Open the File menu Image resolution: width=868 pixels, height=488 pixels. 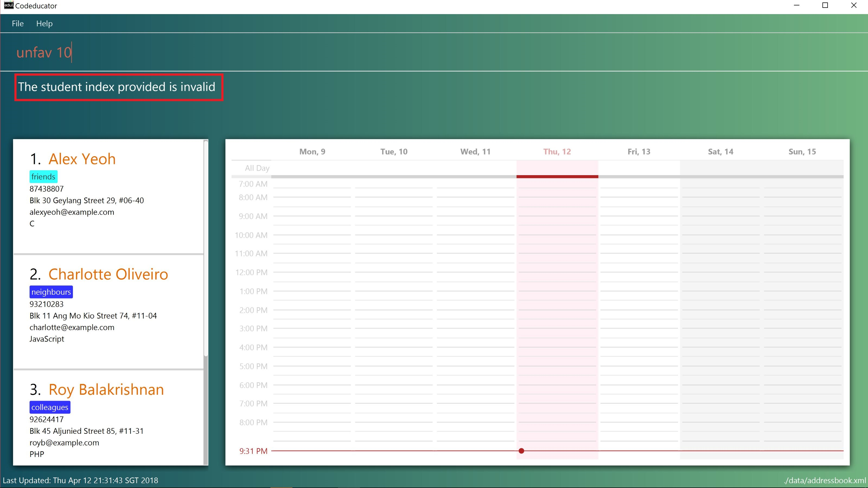pos(18,24)
